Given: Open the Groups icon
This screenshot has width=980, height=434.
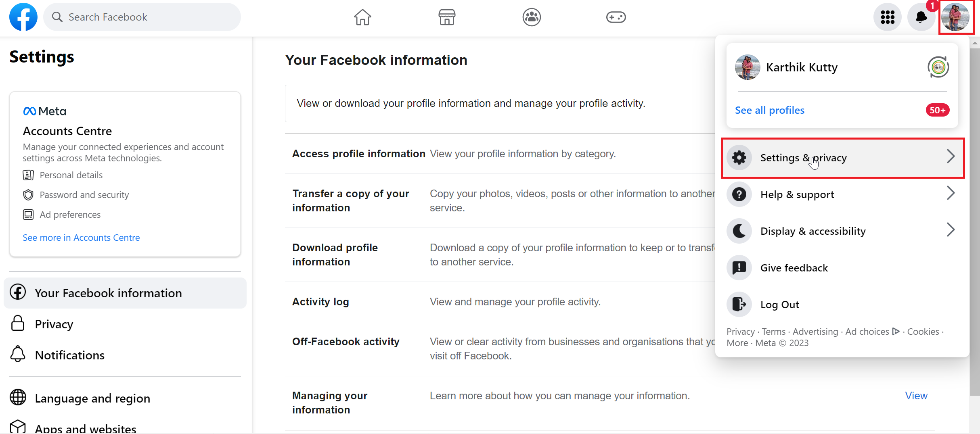Looking at the screenshot, I should click(531, 17).
